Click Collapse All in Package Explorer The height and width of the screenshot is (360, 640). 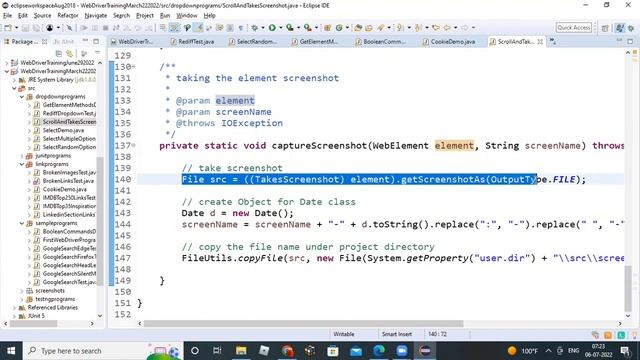(x=59, y=53)
